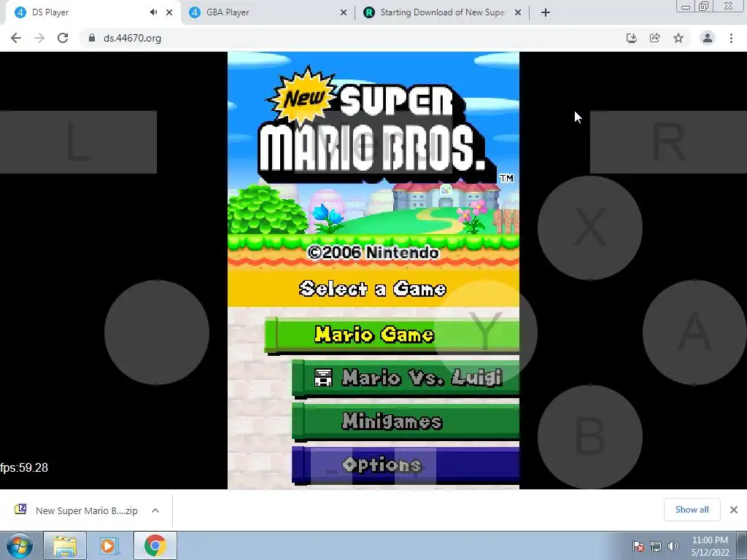Open the Chrome three-dot menu
This screenshot has height=560, width=747.
731,38
